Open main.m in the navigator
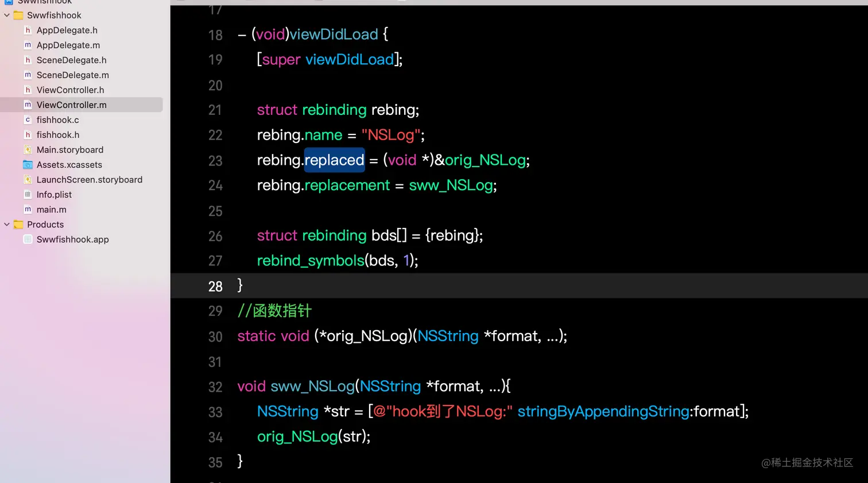Image resolution: width=868 pixels, height=483 pixels. point(52,209)
